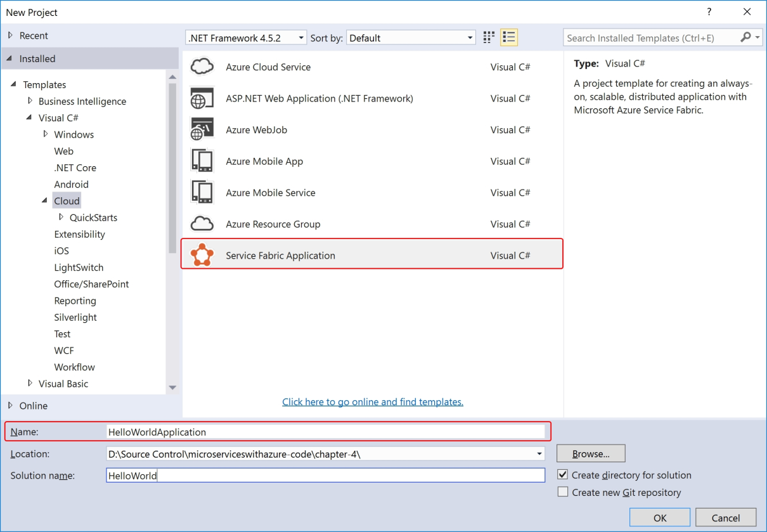
Task: Enable Create new Git repository checkbox
Action: (562, 491)
